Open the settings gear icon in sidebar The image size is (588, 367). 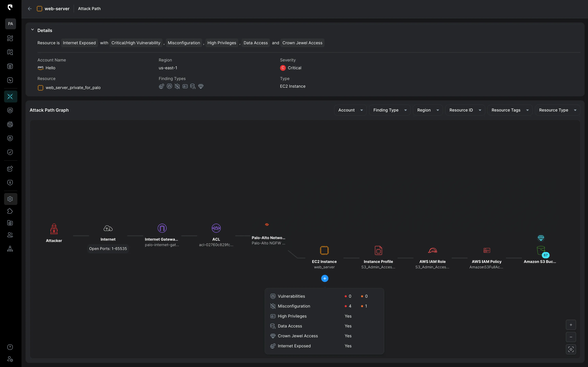[x=10, y=199]
